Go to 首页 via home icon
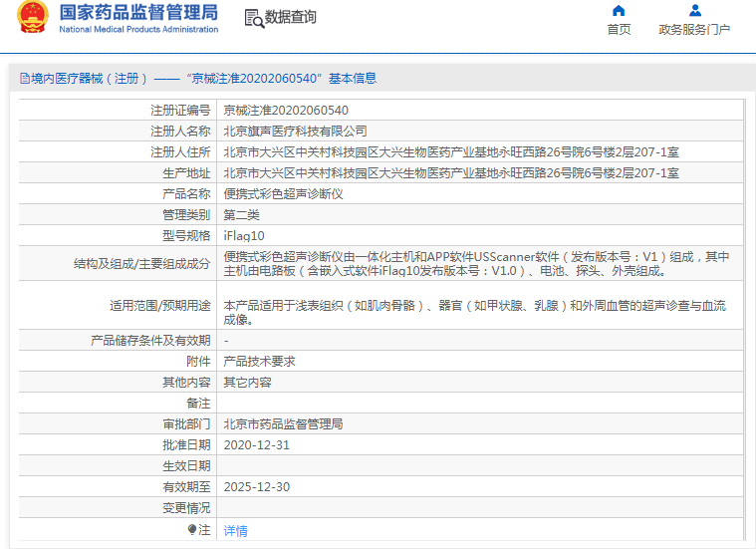756x549 pixels. [619, 11]
